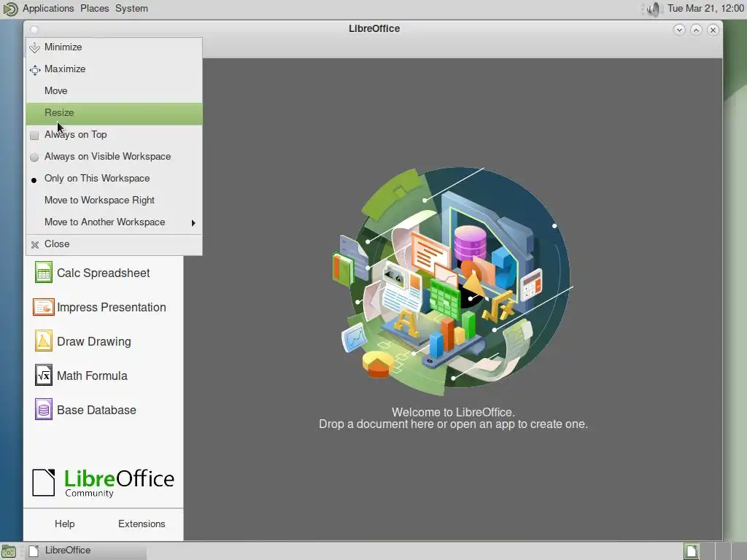
Task: Click the Welcome to LibreOffice text
Action: [453, 413]
